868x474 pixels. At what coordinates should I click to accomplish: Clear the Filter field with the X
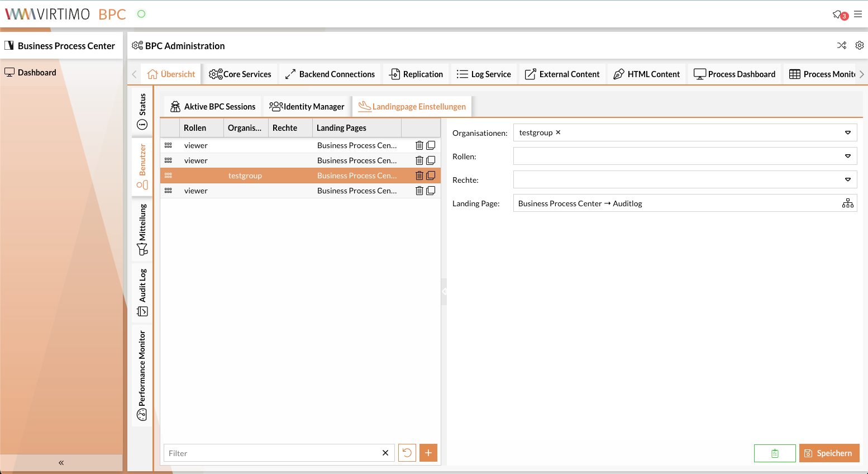(x=385, y=453)
